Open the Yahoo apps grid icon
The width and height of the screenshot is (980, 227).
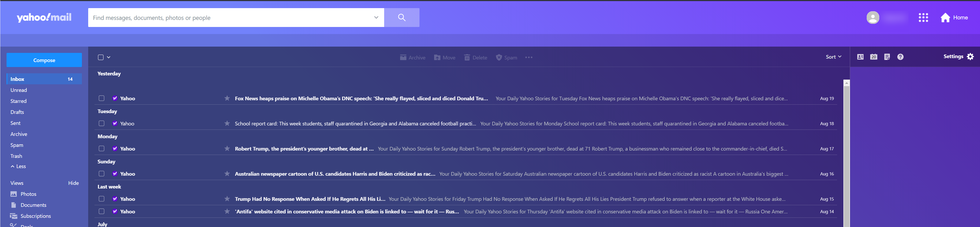click(x=923, y=18)
